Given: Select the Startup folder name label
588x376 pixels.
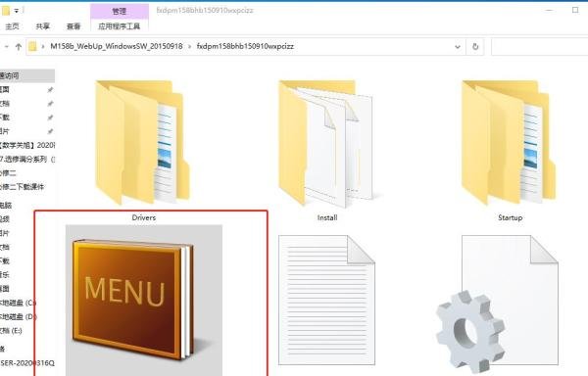Looking at the screenshot, I should tap(510, 217).
